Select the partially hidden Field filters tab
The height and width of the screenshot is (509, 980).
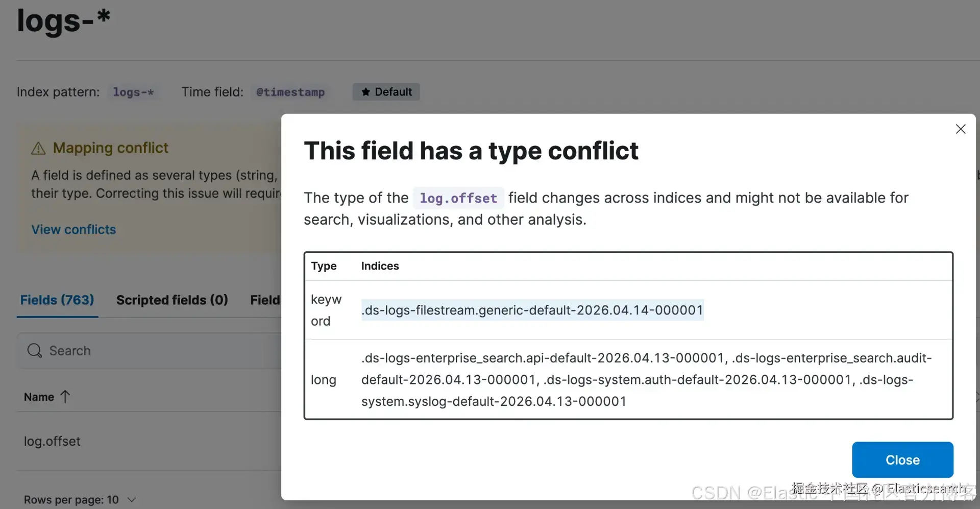[x=265, y=300]
